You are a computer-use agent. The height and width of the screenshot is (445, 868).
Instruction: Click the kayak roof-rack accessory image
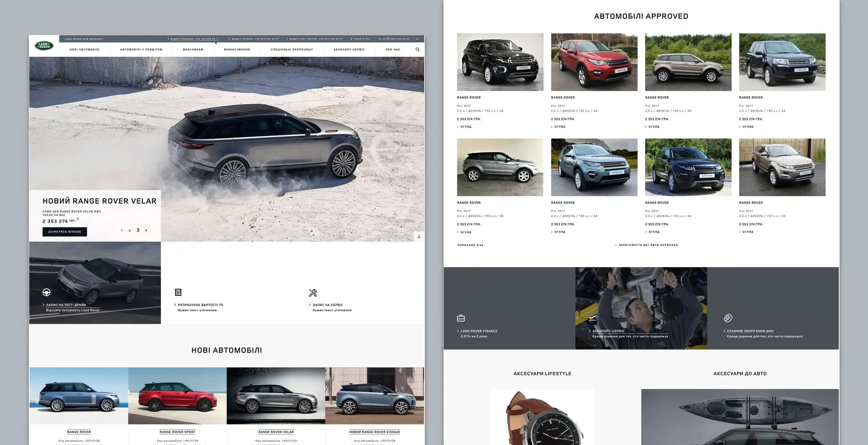(740, 417)
